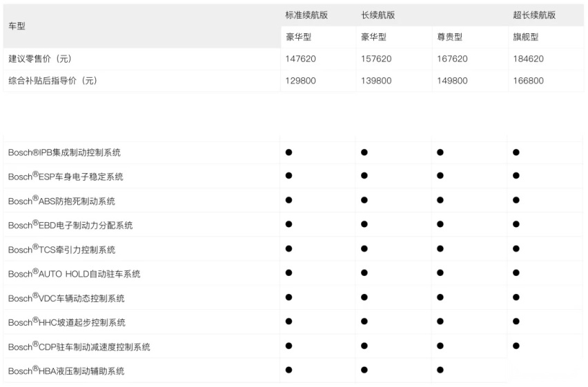Click ABS row dot in 标准续航版 column
This screenshot has height=387, width=588.
tap(288, 200)
